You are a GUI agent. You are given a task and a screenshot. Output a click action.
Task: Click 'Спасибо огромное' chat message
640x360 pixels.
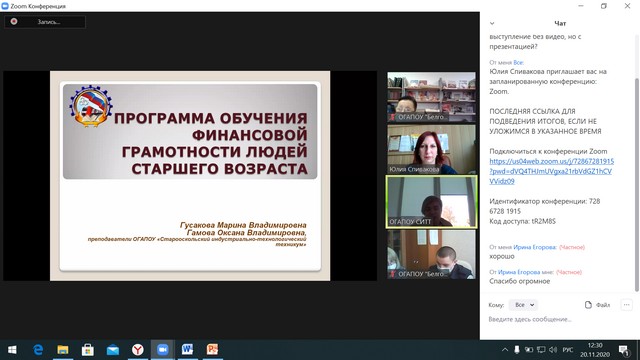coord(520,281)
